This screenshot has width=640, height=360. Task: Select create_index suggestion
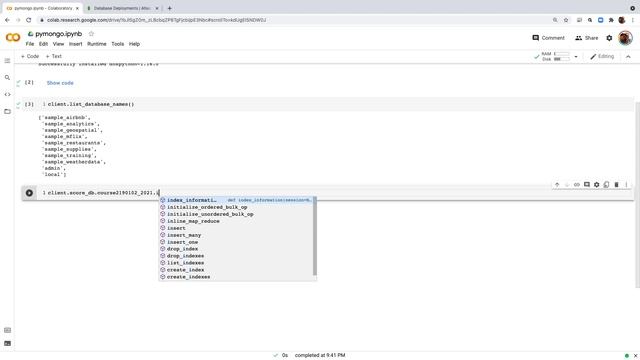(x=236, y=270)
